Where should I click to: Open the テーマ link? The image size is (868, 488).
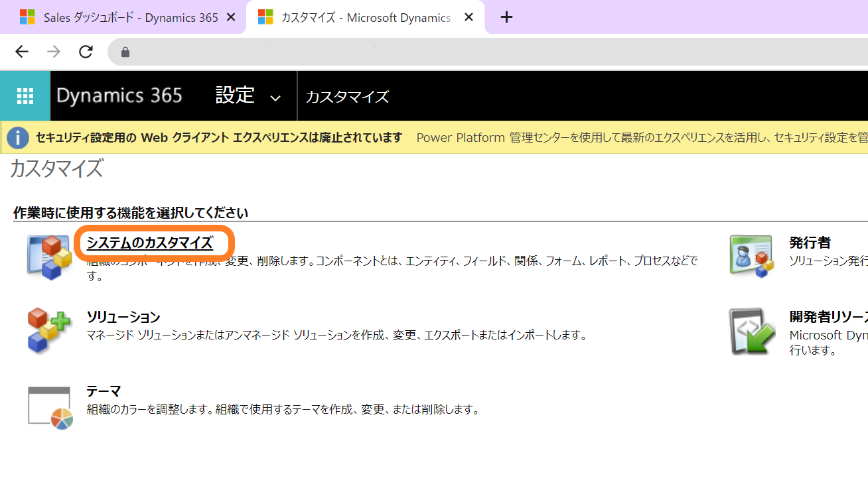click(x=104, y=391)
